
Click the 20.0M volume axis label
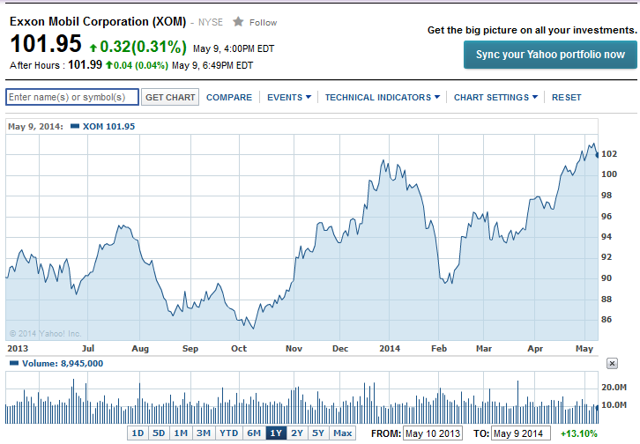tap(614, 387)
